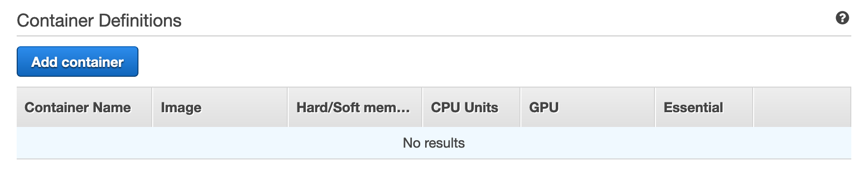Click empty results row beneath Container Name
This screenshot has height=186, width=868.
(x=84, y=143)
